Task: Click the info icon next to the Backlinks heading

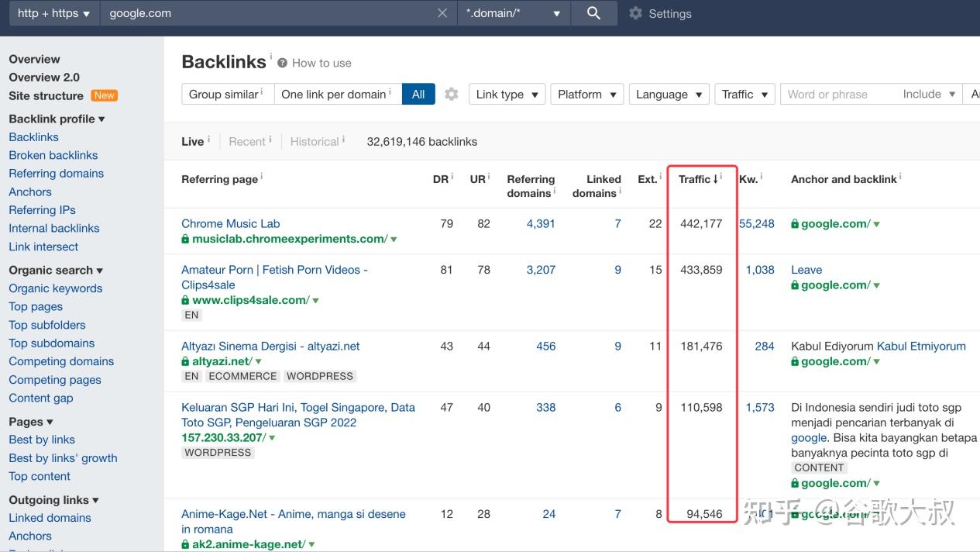Action: click(271, 57)
